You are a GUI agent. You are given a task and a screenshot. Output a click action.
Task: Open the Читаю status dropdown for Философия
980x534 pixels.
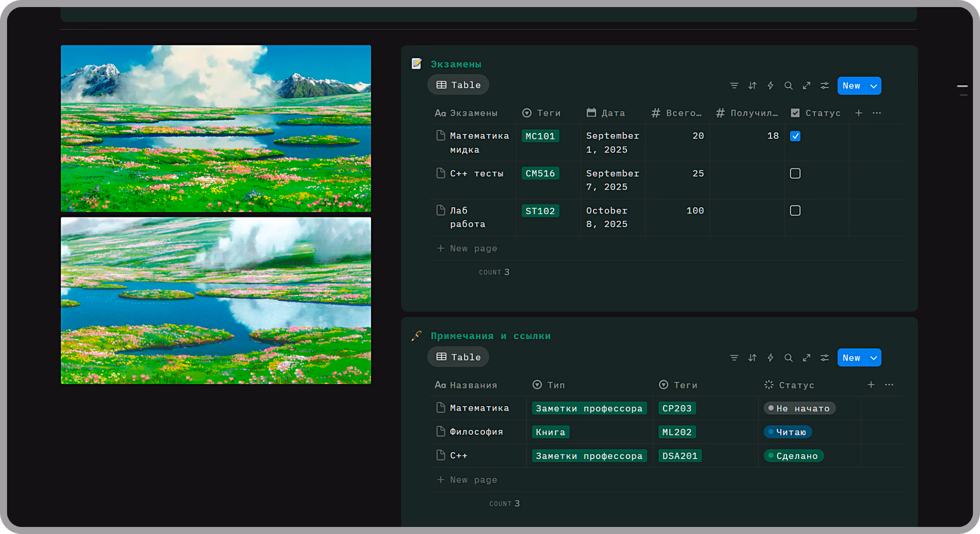point(788,432)
